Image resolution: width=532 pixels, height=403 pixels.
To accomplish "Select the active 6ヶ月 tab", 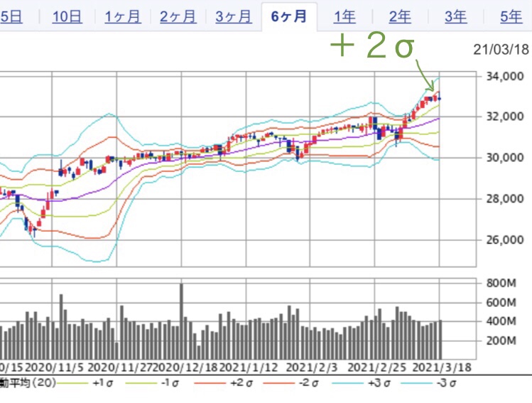I will pos(289,16).
